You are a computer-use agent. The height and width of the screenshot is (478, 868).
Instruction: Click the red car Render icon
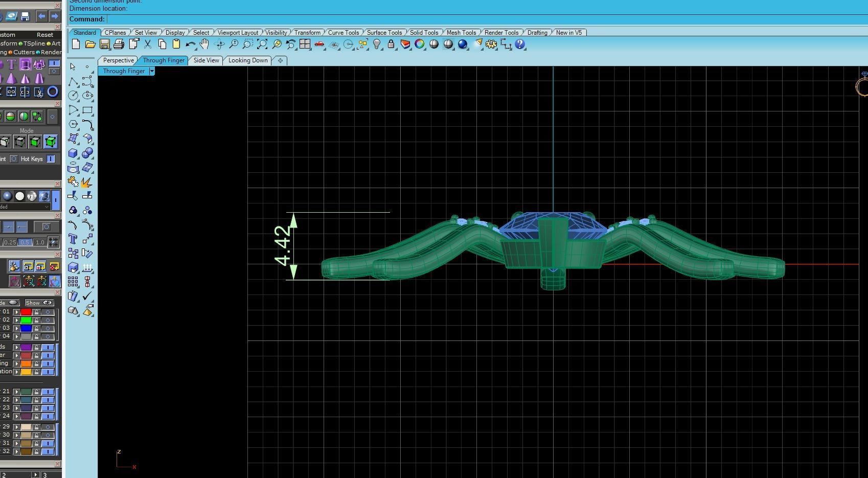[319, 44]
